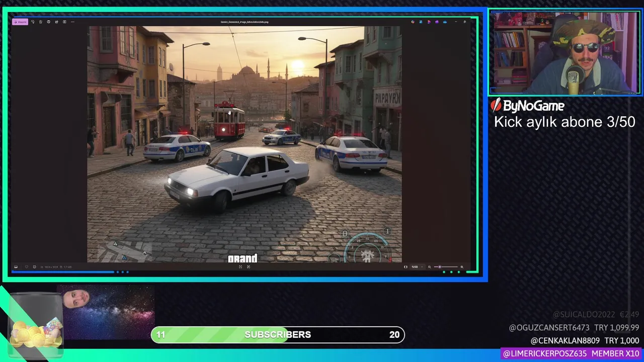Screen dimensions: 644x362
Task: Click the pink-purple app icon in title bar
Action: click(x=429, y=22)
